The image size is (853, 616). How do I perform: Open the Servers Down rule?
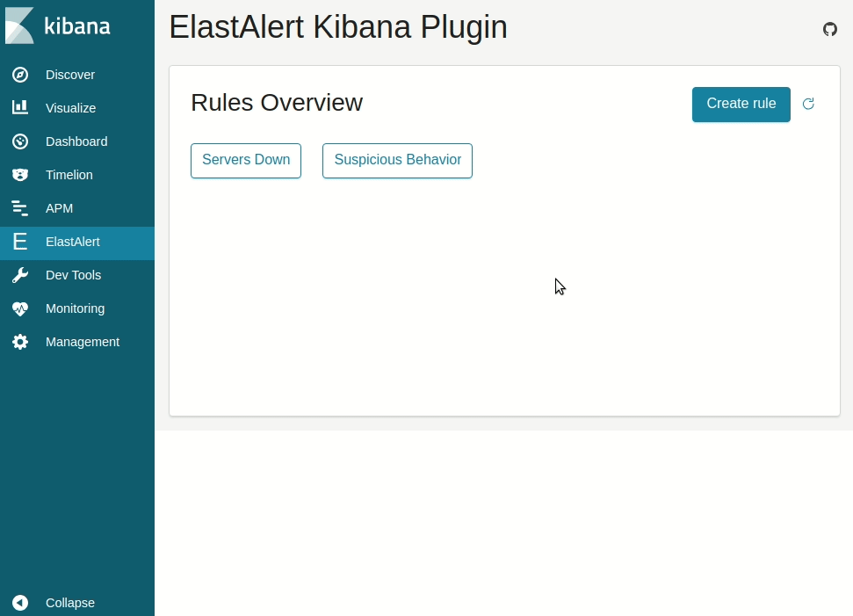pos(246,160)
